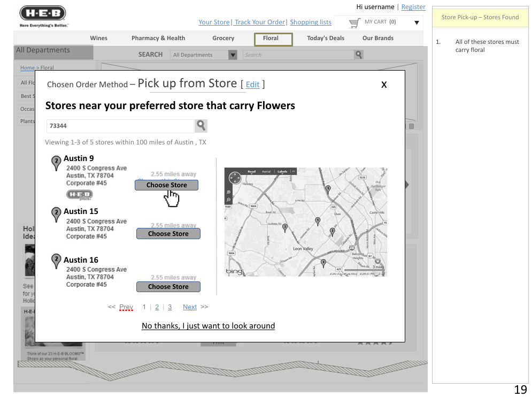Open the Shopping lists link
Screen dimensions: 532x397
click(311, 22)
